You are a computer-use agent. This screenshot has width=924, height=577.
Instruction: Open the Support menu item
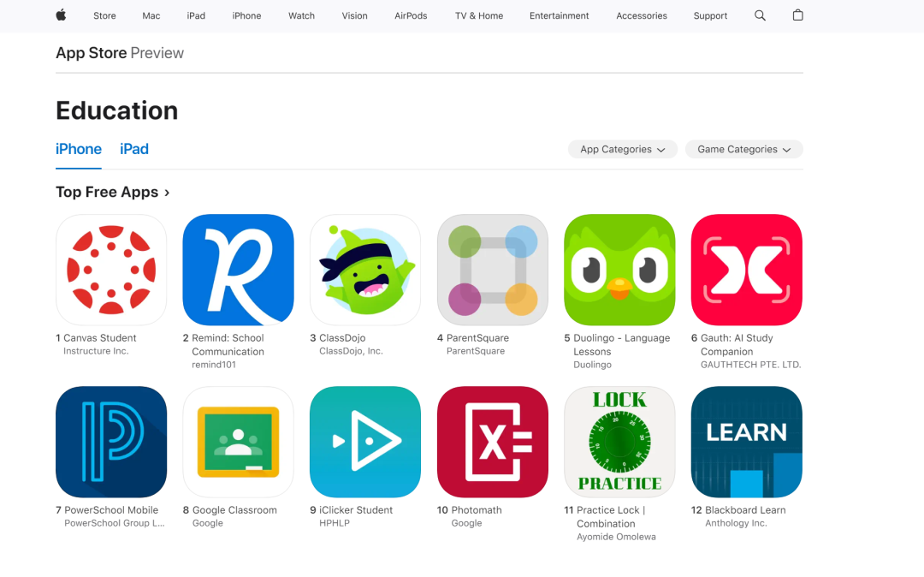[710, 16]
